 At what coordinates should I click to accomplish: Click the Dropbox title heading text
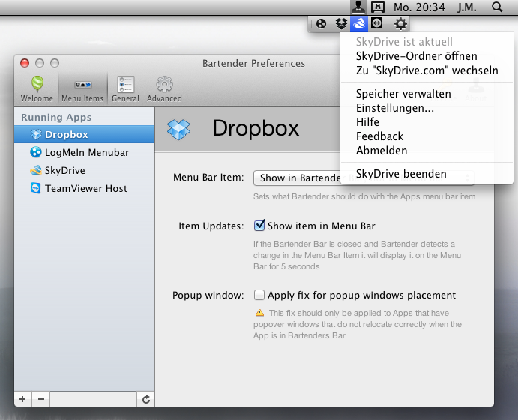click(256, 128)
